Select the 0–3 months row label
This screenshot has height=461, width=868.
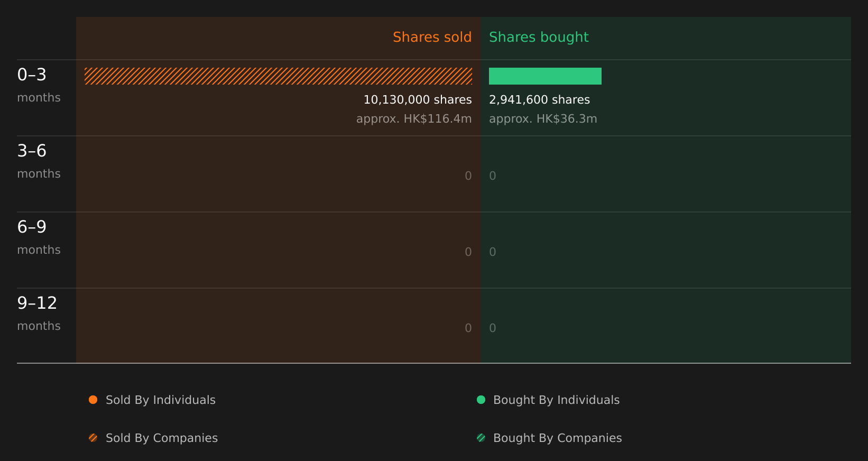(39, 85)
